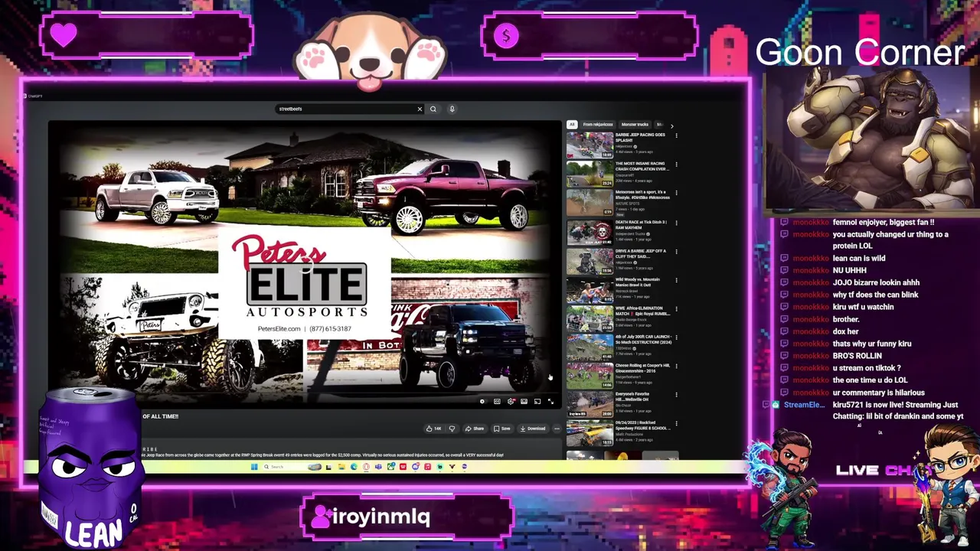Image resolution: width=980 pixels, height=551 pixels.
Task: Open 'DEATH RACE at Tick Ditch 3' title
Action: [x=641, y=225]
